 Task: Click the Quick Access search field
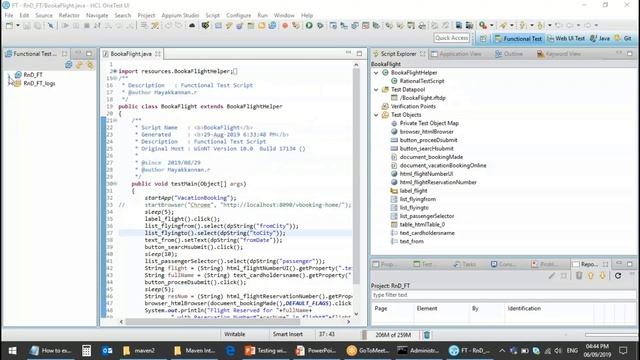pos(451,38)
